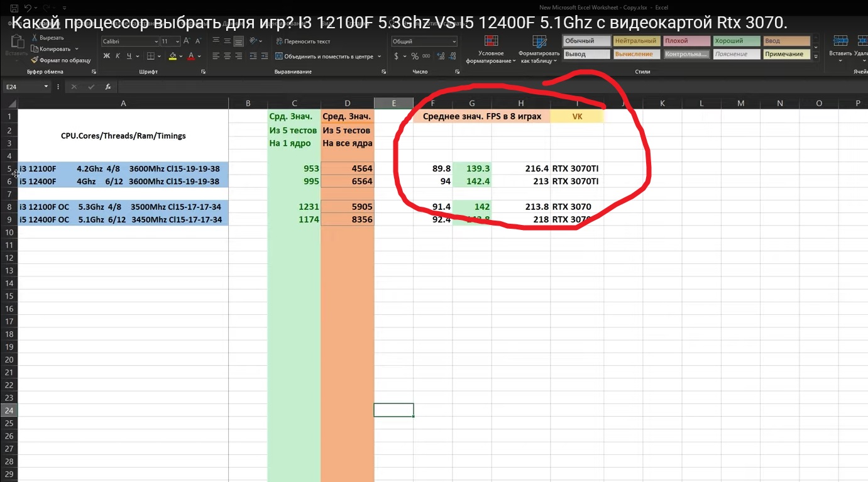Open the Буфер обмена pane launcher
This screenshot has height=482, width=868.
tap(93, 72)
